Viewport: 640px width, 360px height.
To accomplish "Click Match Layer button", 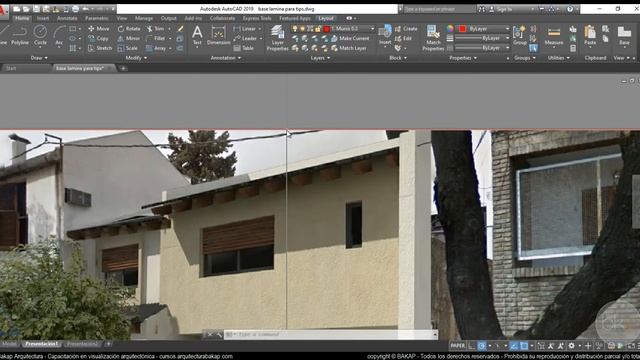I will [x=349, y=48].
